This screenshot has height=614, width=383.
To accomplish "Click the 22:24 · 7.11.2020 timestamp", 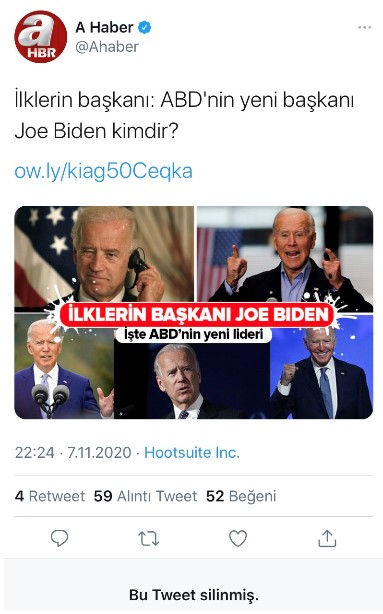I will point(73,453).
